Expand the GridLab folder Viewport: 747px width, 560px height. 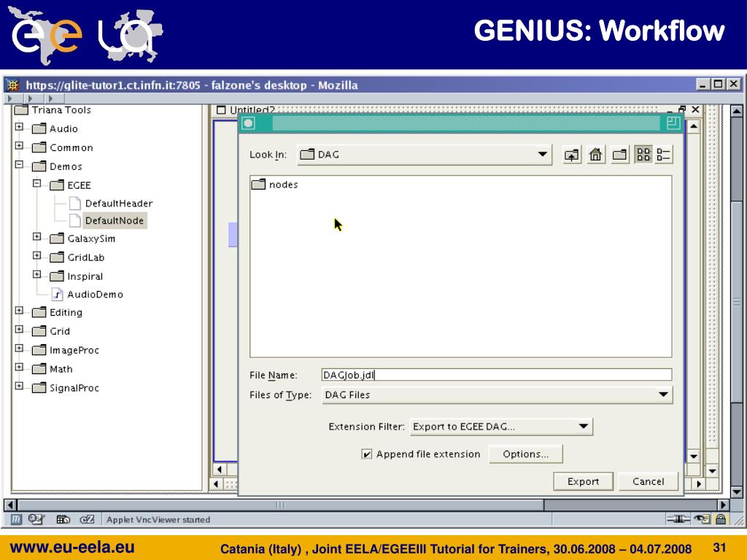(x=36, y=256)
